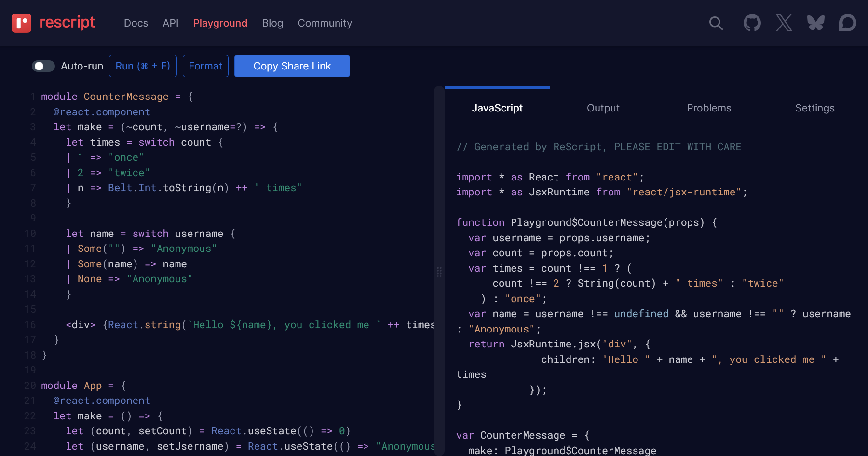This screenshot has width=868, height=456.
Task: Click the Run button
Action: (143, 66)
